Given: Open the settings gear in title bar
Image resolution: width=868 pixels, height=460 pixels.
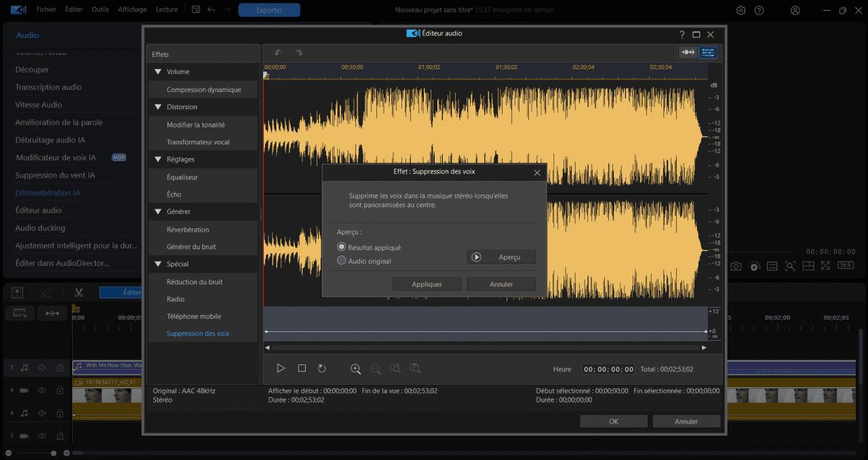Looking at the screenshot, I should tap(741, 10).
